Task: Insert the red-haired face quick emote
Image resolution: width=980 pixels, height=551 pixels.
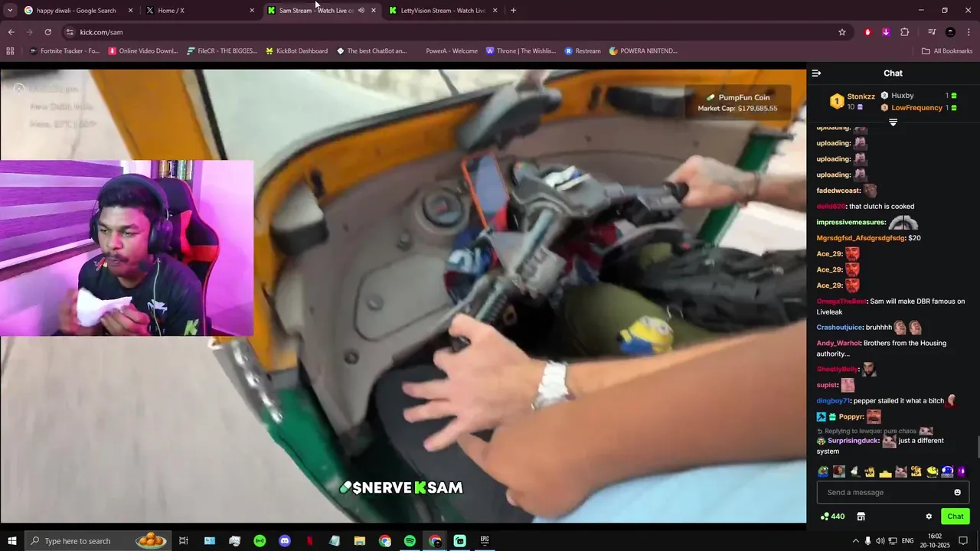Action: 838,471
